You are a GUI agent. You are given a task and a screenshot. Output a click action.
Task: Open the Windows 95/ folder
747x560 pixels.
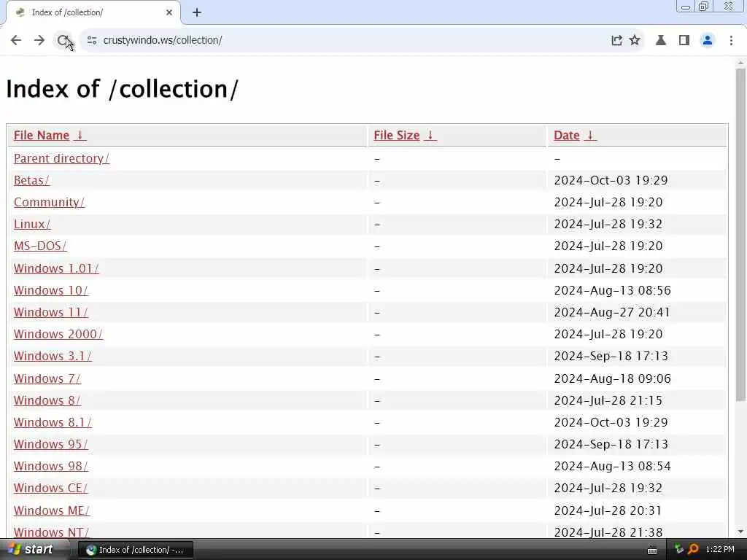click(51, 444)
